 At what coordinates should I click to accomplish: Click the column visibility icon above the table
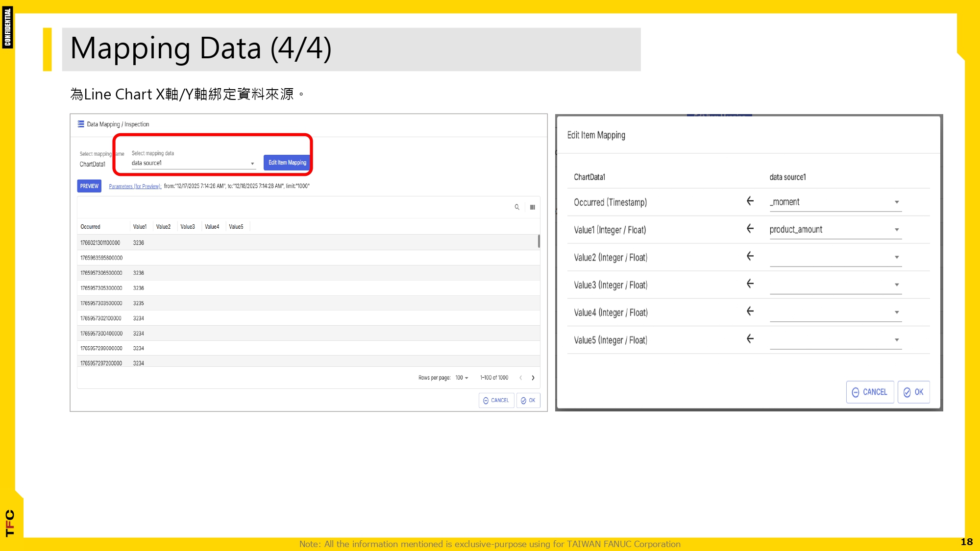[532, 207]
